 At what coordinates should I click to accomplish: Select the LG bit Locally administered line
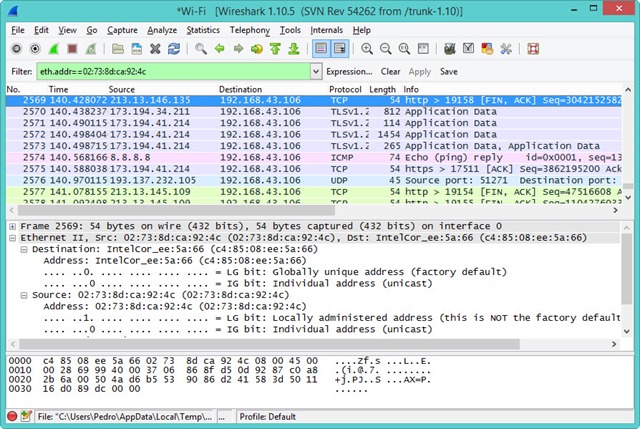tap(332, 318)
